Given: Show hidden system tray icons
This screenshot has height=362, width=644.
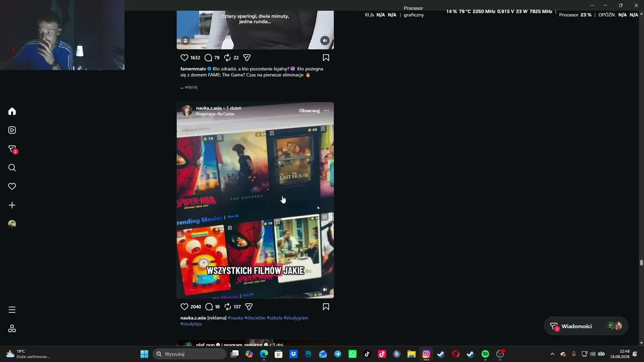Looking at the screenshot, I should (552, 354).
